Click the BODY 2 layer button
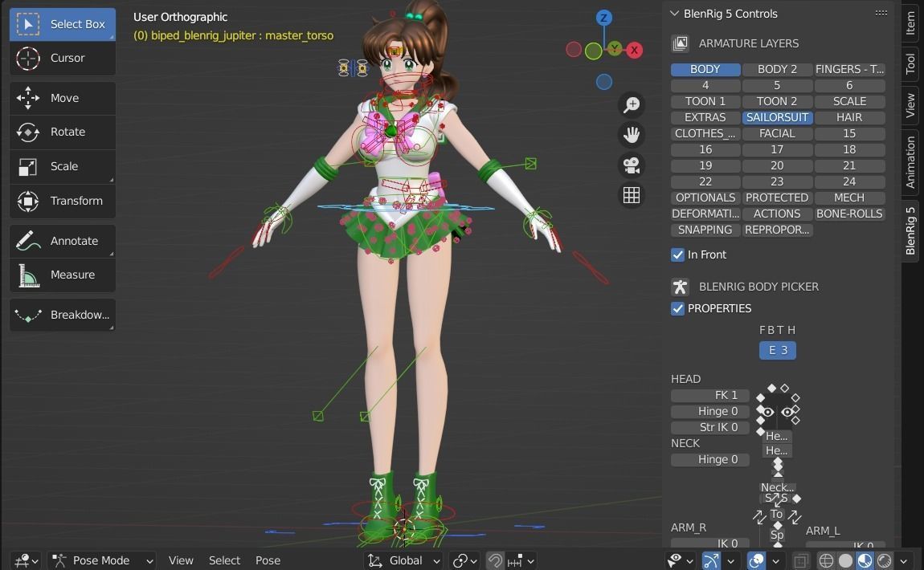This screenshot has width=924, height=570. (777, 70)
